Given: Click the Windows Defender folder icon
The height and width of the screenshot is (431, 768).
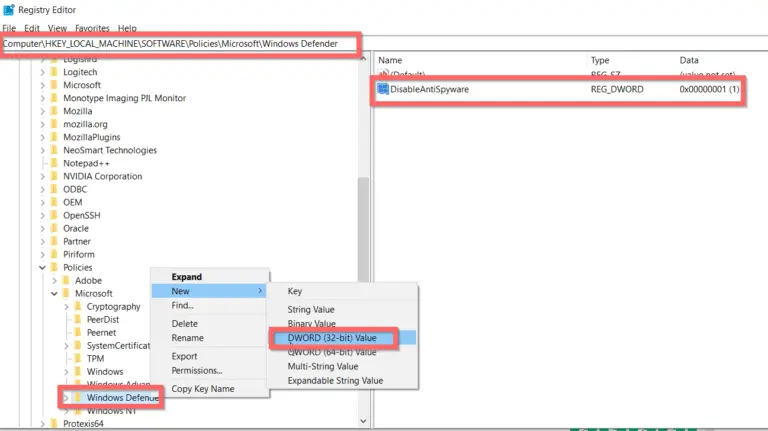Looking at the screenshot, I should point(78,397).
